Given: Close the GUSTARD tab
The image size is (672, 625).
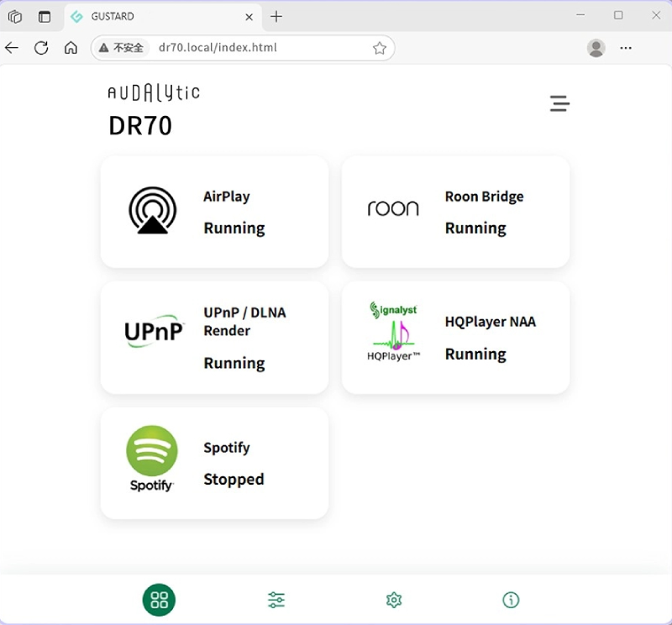Looking at the screenshot, I should [249, 17].
